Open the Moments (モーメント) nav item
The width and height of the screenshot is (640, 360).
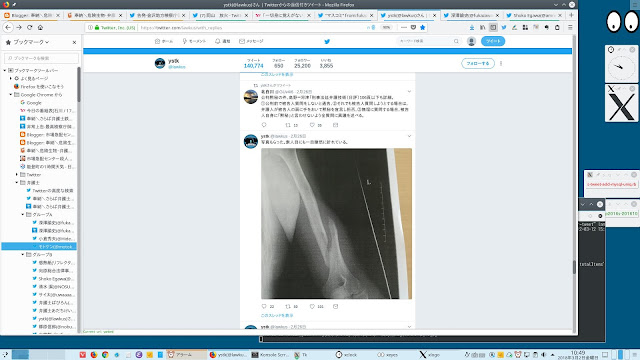[194, 41]
